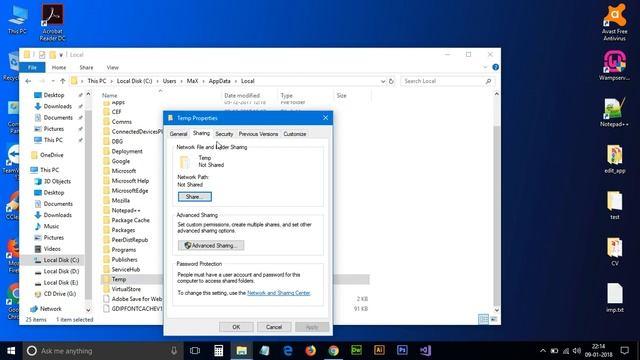The image size is (640, 360).
Task: Click the Search Local input field
Action: 447,81
